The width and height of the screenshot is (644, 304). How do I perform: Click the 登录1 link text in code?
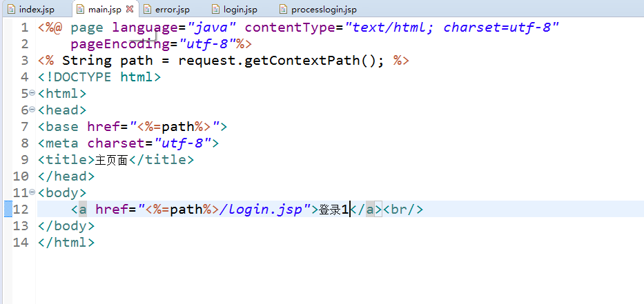333,210
